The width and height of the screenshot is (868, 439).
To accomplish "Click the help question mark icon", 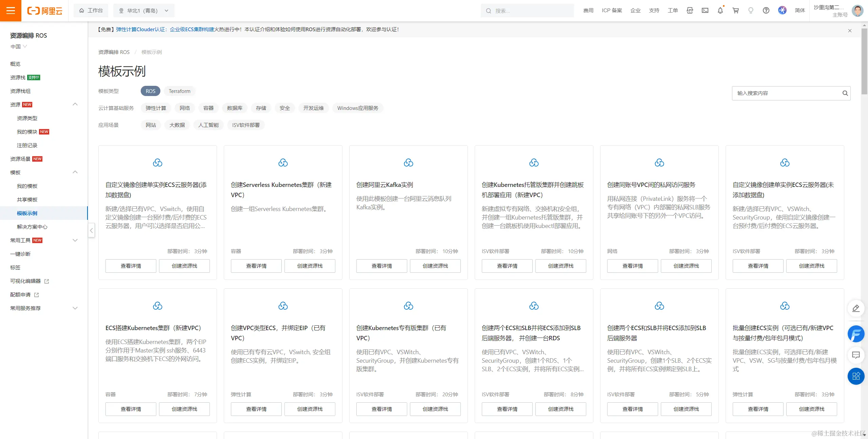I will 766,11.
